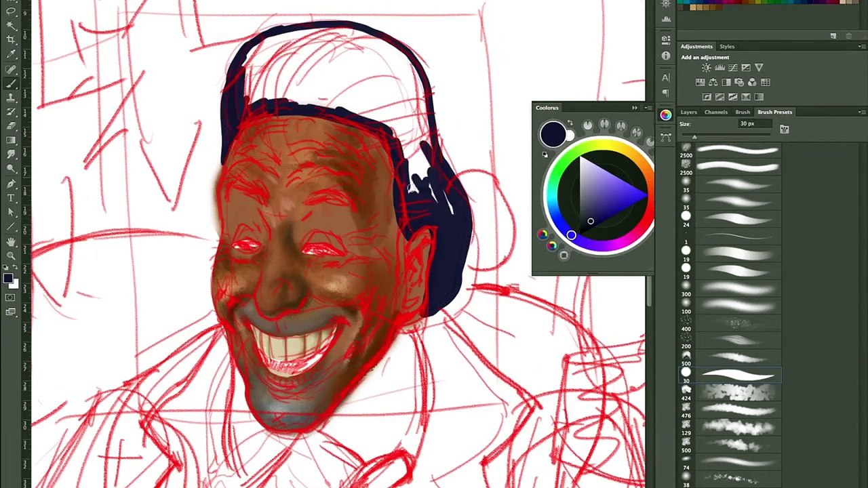Swap Coolorus foreground and background colors
Image resolution: width=868 pixels, height=488 pixels.
tap(570, 123)
